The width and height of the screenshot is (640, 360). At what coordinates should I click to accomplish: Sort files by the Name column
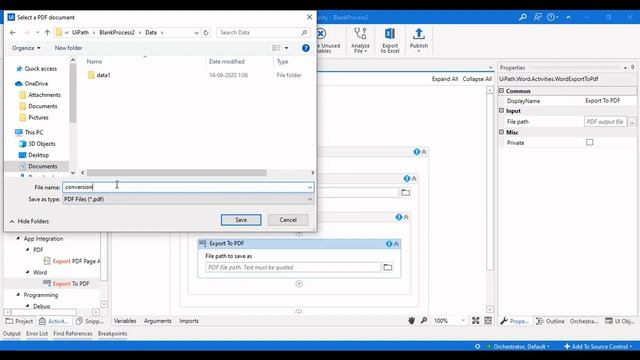[x=94, y=62]
